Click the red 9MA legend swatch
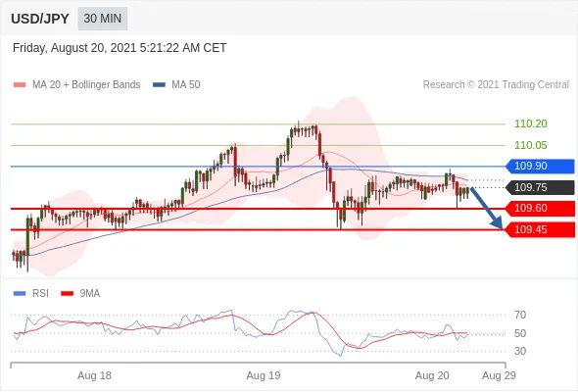Screen dimensions: 578x392 [x=67, y=294]
